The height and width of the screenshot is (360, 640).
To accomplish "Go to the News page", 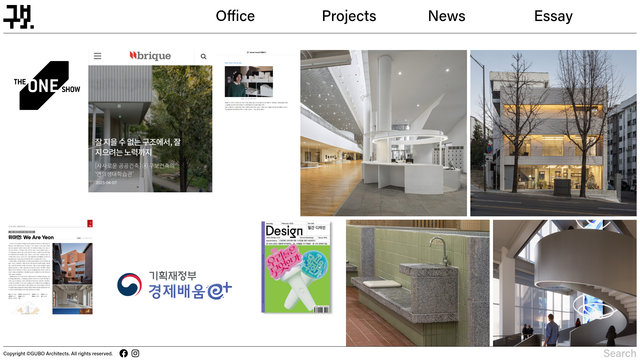I will pyautogui.click(x=447, y=16).
